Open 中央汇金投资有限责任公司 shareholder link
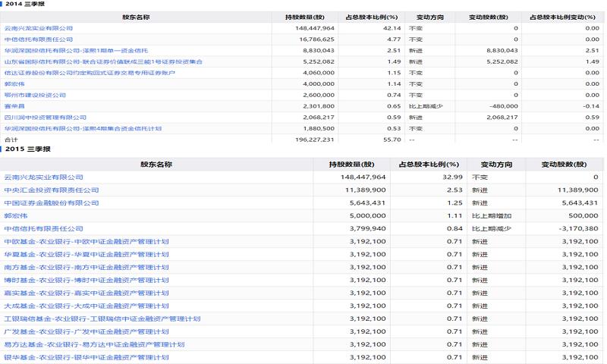Viewport: 607px width, 364px height. pyautogui.click(x=52, y=190)
